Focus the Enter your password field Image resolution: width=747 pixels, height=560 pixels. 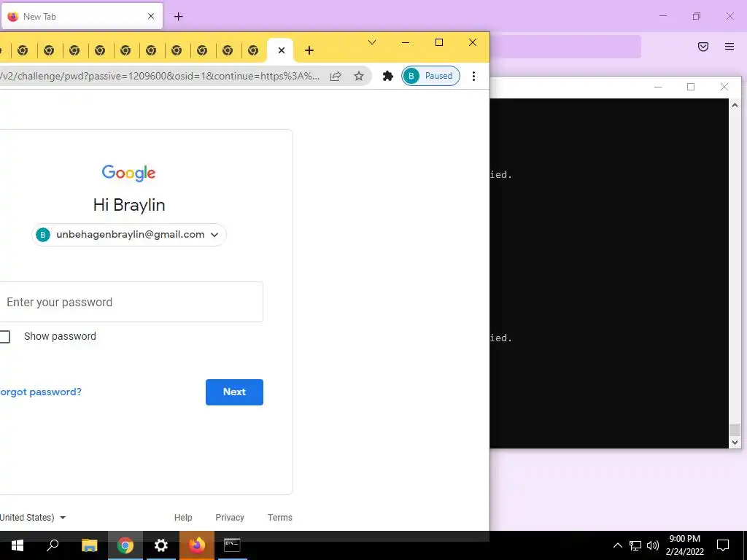click(x=131, y=302)
